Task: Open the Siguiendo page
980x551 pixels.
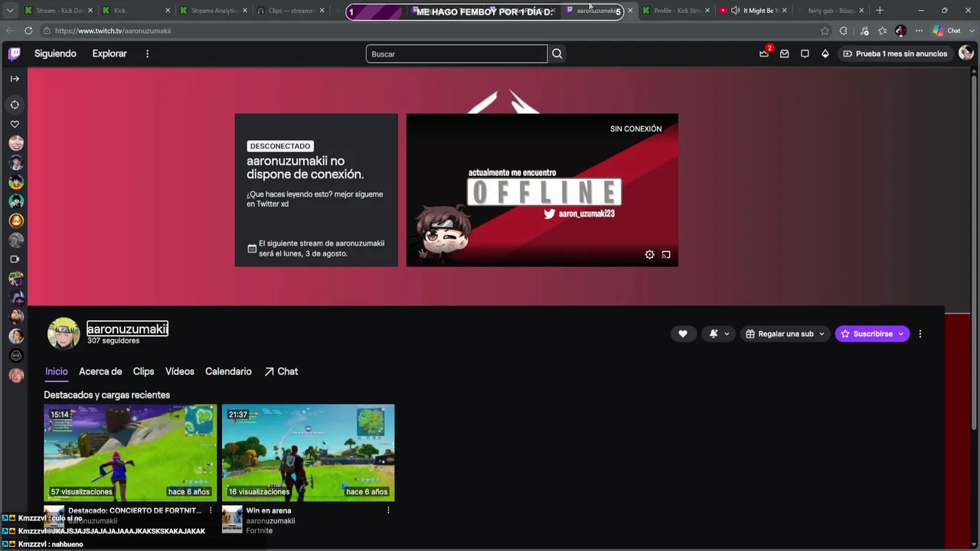Action: pos(55,54)
